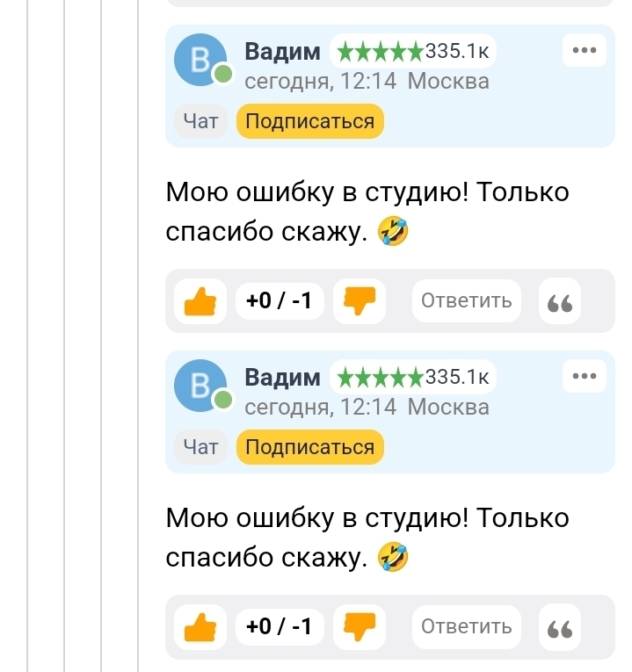
Task: Thumbs up the second comment
Action: point(200,627)
